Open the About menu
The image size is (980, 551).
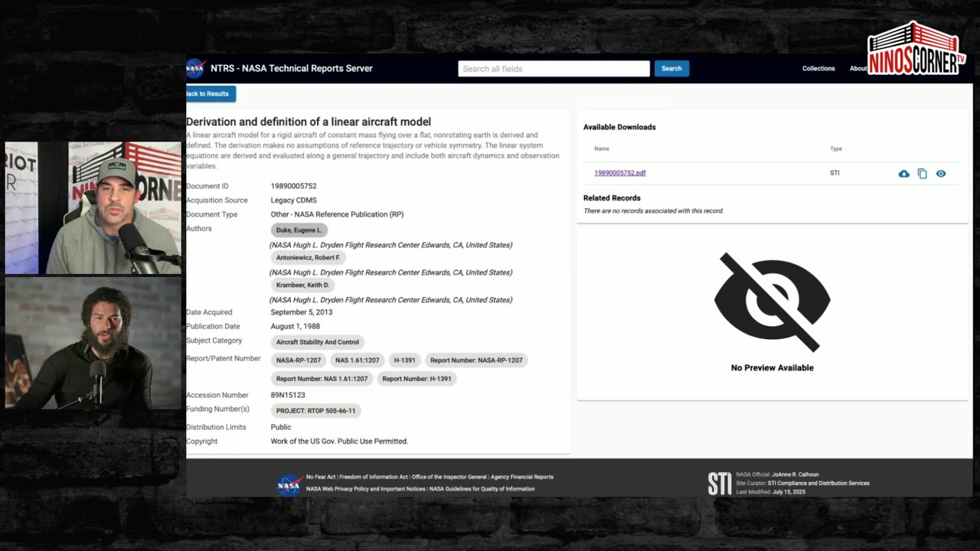tap(858, 69)
